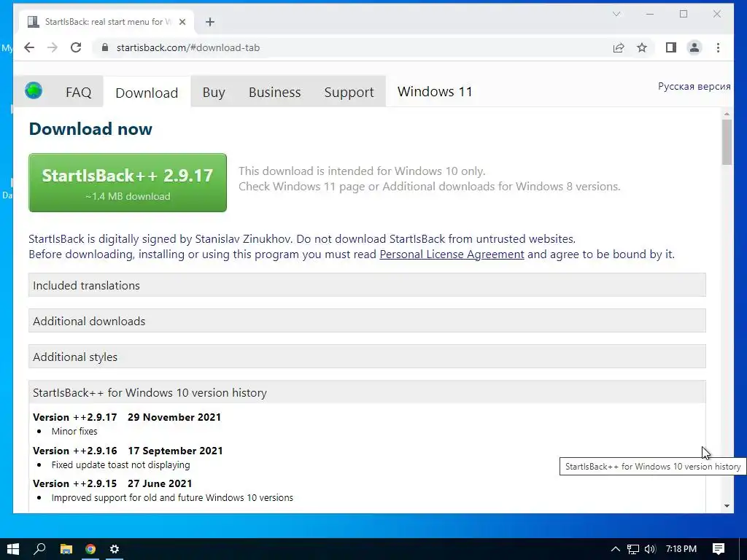Download StartIsBack++ 2.9.17 green button

128,182
